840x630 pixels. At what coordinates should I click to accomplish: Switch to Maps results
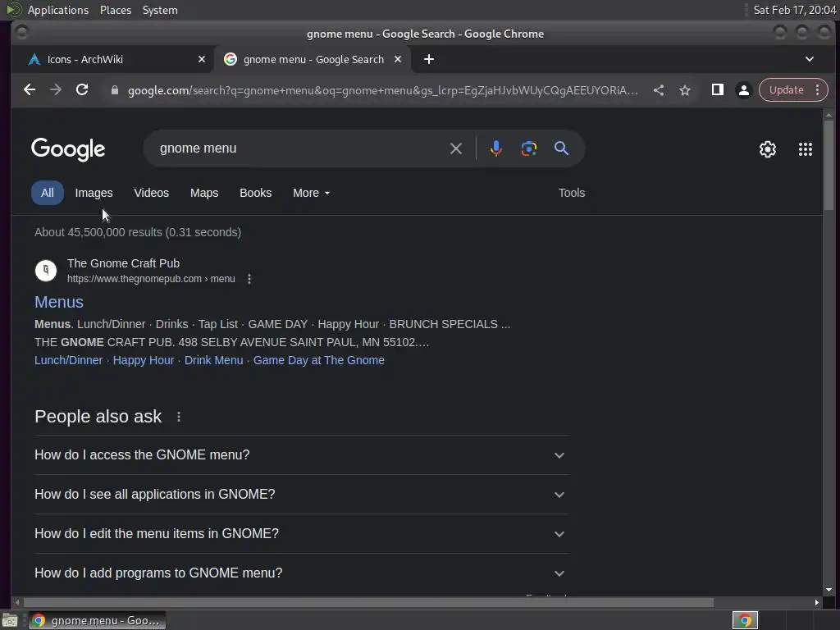[204, 193]
